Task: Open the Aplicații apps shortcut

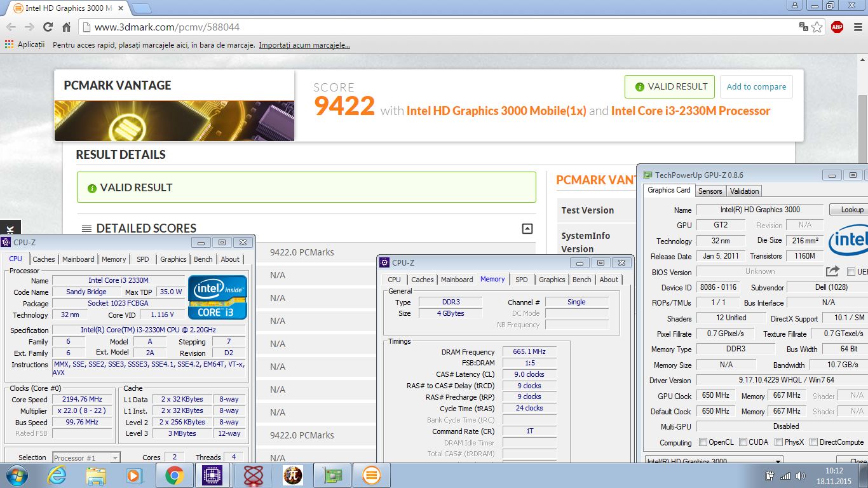Action: [25, 44]
